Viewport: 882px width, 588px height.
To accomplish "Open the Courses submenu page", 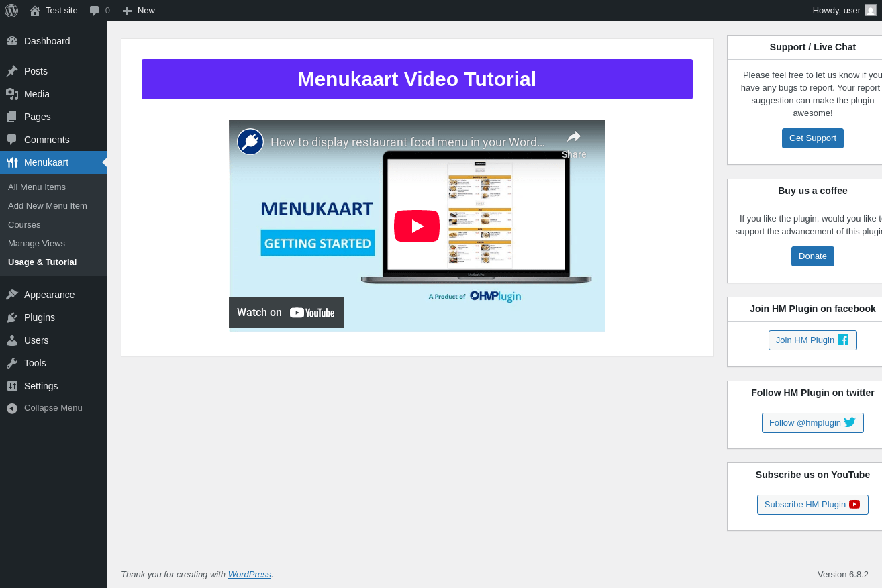I will [x=24, y=225].
